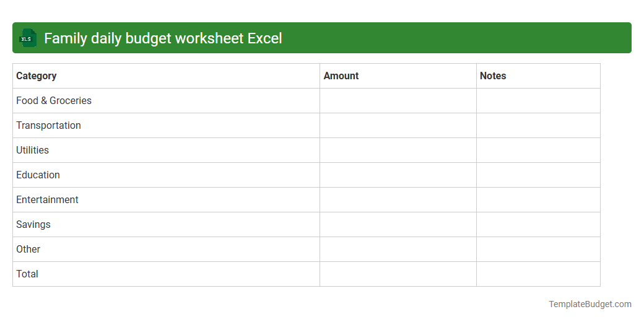Screen dimensions: 644x322
Task: Select the 'Utilities' row label
Action: (32, 150)
